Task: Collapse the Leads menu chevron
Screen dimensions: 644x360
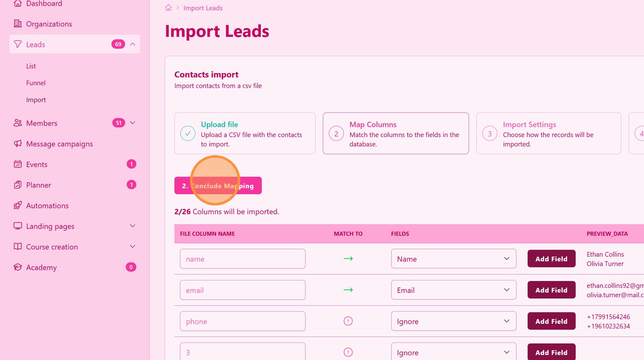Action: [133, 44]
